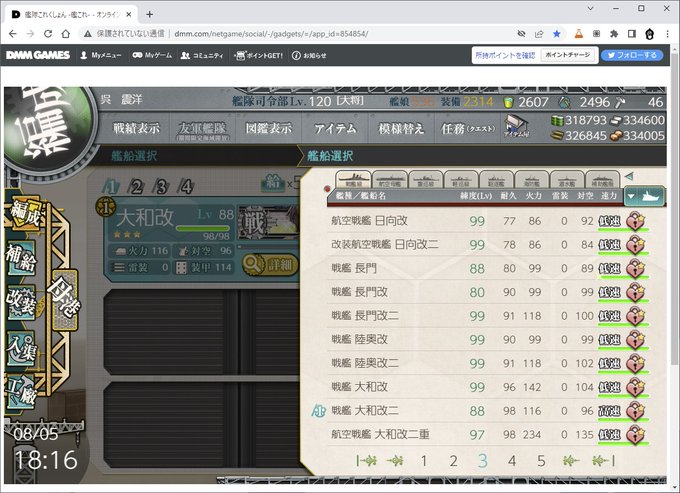Open Myゲーム in DMM header

click(152, 56)
